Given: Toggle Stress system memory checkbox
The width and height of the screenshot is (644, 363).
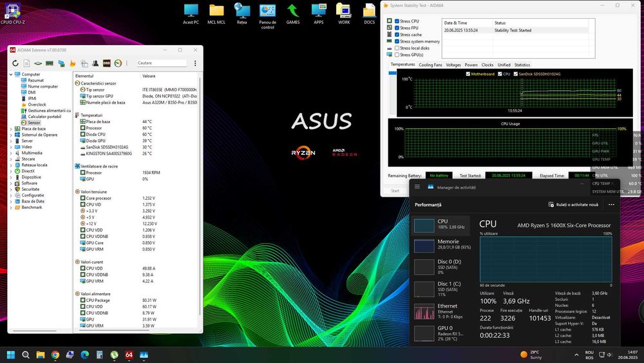Looking at the screenshot, I should [x=397, y=41].
